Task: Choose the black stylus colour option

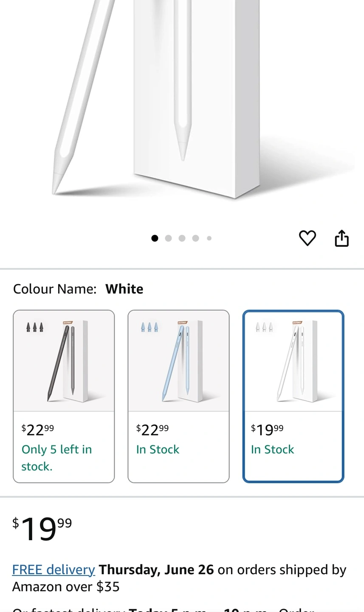Action: (64, 396)
